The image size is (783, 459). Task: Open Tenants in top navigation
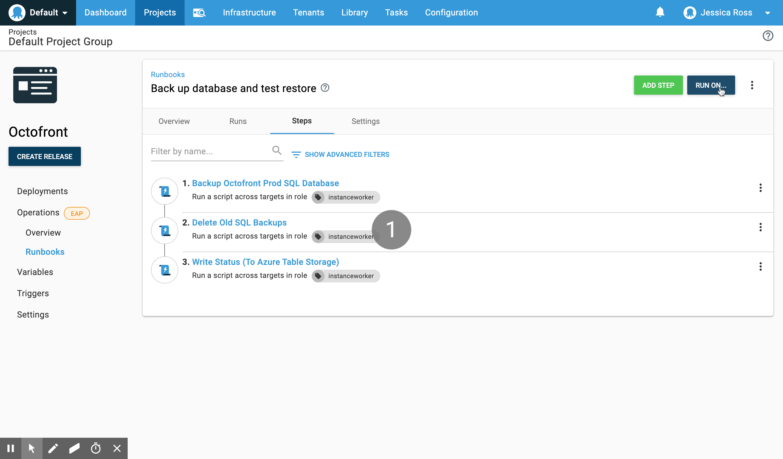[x=309, y=12]
